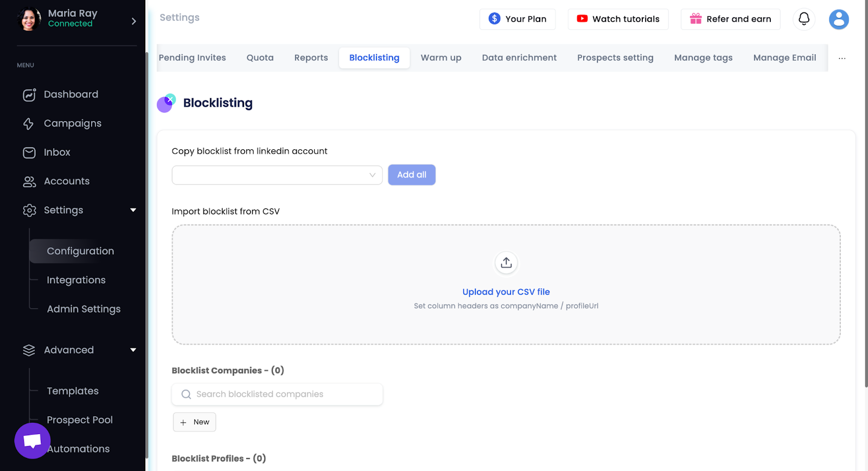Click the Watch tutorials button
This screenshot has width=868, height=471.
618,19
